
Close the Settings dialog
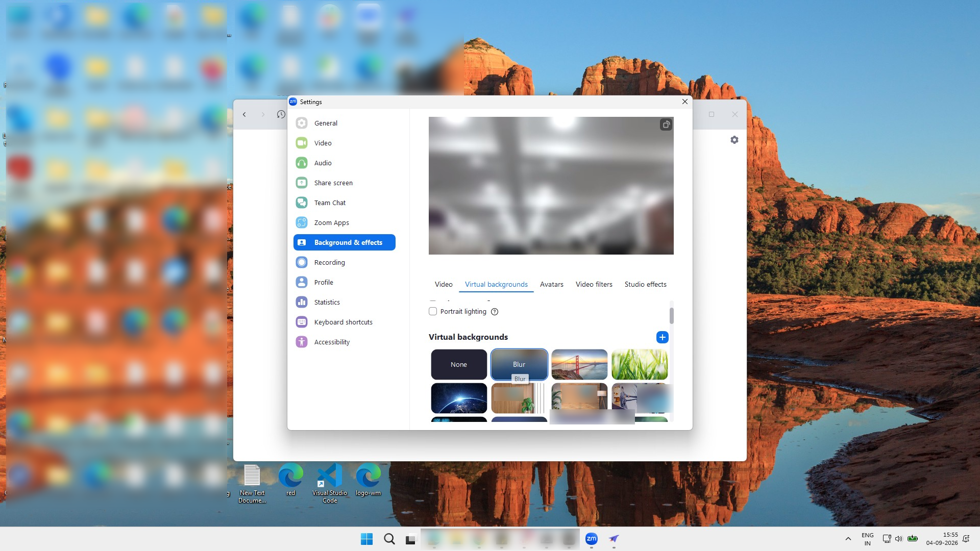pyautogui.click(x=685, y=102)
